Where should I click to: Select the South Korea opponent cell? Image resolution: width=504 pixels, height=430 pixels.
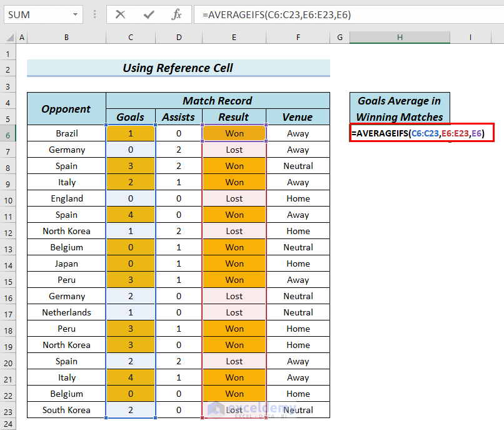[66, 410]
